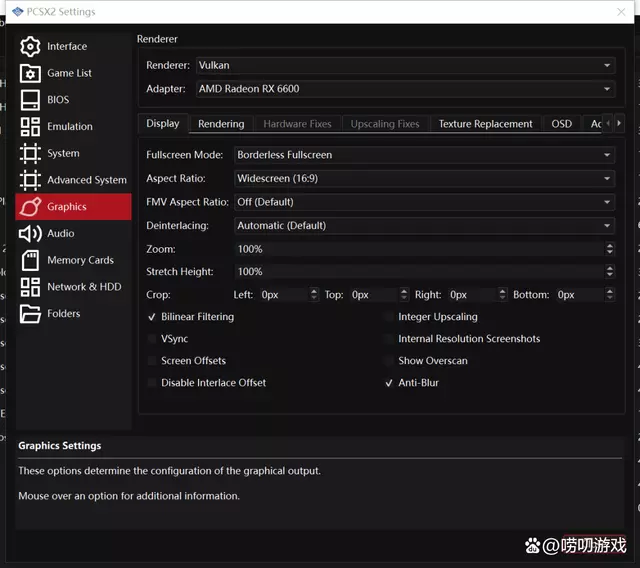Switch to the Texture Replacement tab
Viewport: 640px width, 568px height.
click(486, 124)
